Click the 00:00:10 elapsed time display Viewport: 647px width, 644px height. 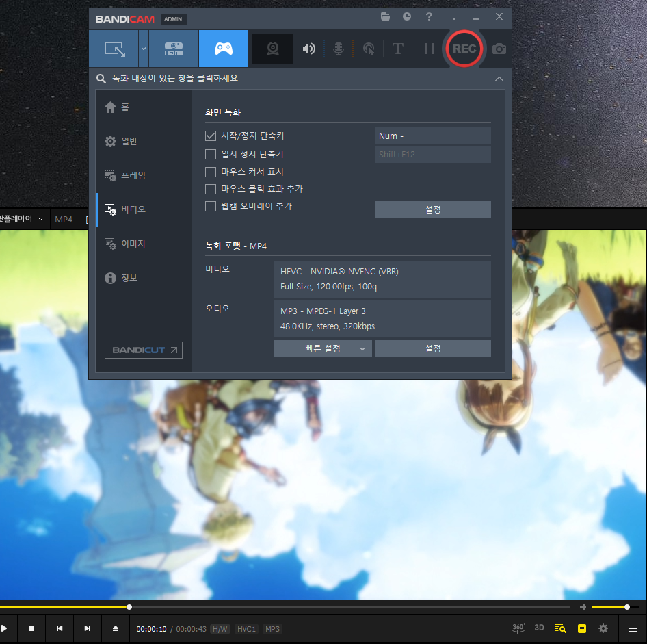coord(151,629)
